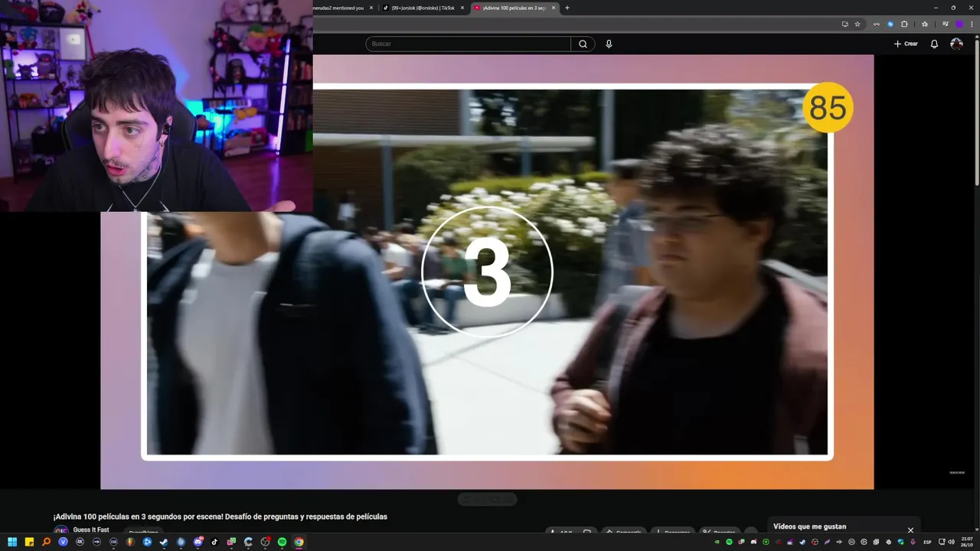Viewport: 980px width, 551px height.
Task: Click the video title '¡Adivina 100 películas en 3 segundos'
Action: (x=220, y=517)
